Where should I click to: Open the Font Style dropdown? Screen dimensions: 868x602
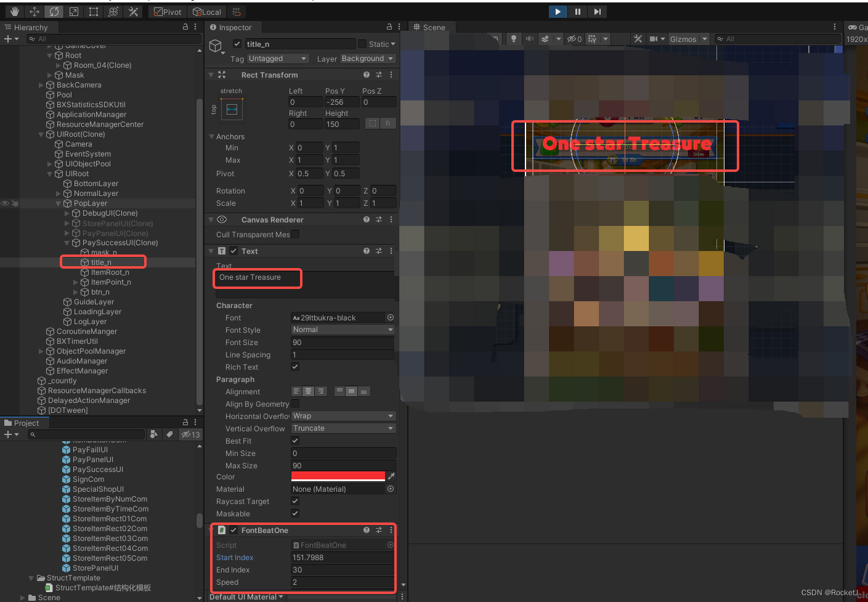click(x=343, y=330)
